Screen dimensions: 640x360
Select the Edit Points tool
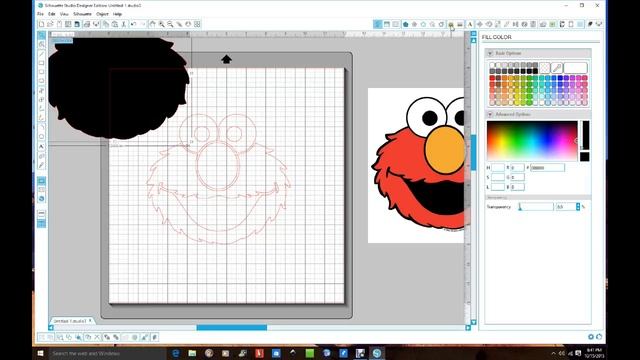pyautogui.click(x=42, y=44)
